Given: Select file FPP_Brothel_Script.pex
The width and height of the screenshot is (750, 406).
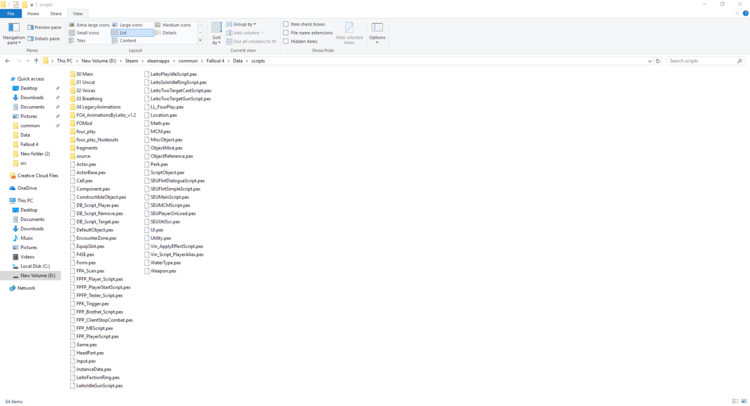Looking at the screenshot, I should [x=97, y=312].
